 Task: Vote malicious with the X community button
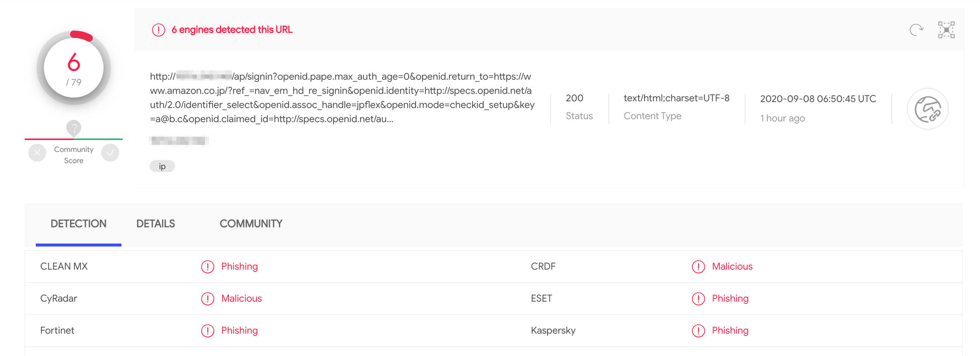pos(37,153)
